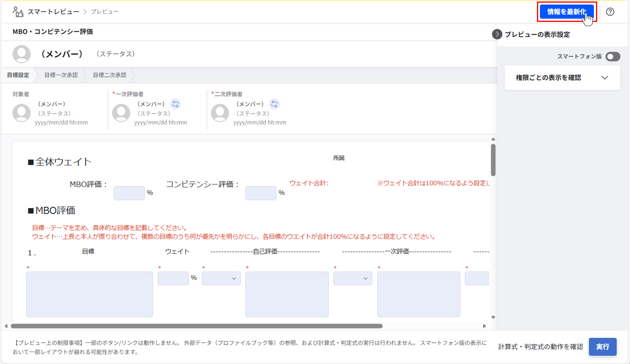Open the 一次評価 rating dropdown
Image resolution: width=630 pixels, height=364 pixels.
click(353, 278)
